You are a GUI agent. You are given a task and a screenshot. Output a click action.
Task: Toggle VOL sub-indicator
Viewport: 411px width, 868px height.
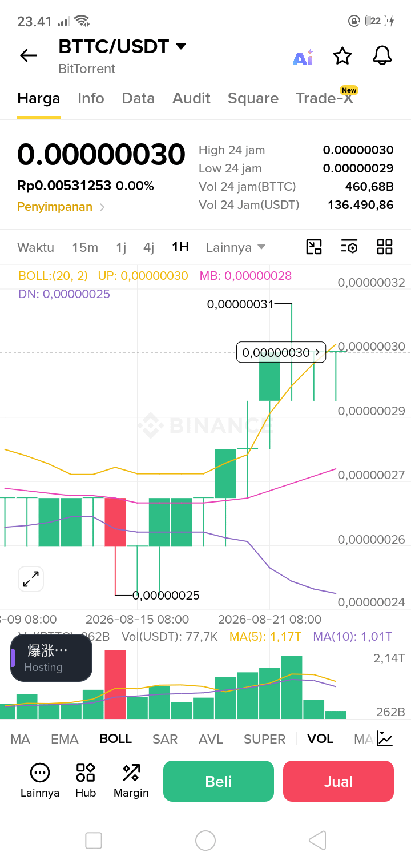pyautogui.click(x=320, y=738)
